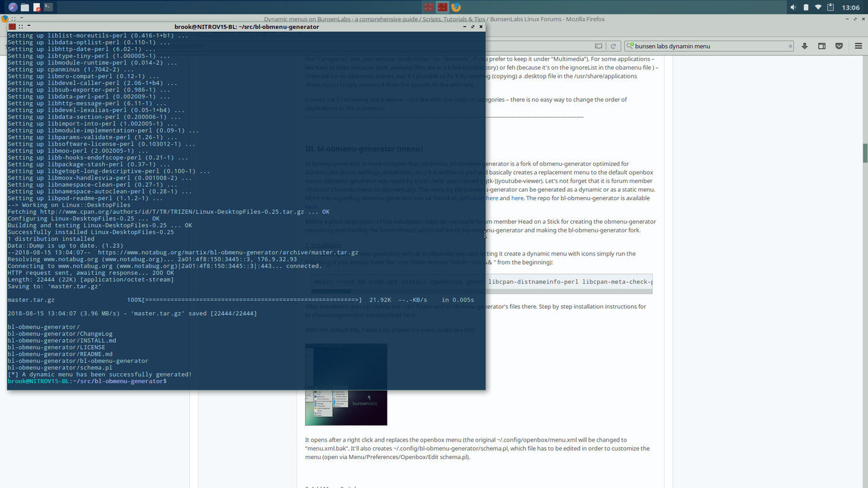Click the Firefox window title bar text

[x=434, y=19]
